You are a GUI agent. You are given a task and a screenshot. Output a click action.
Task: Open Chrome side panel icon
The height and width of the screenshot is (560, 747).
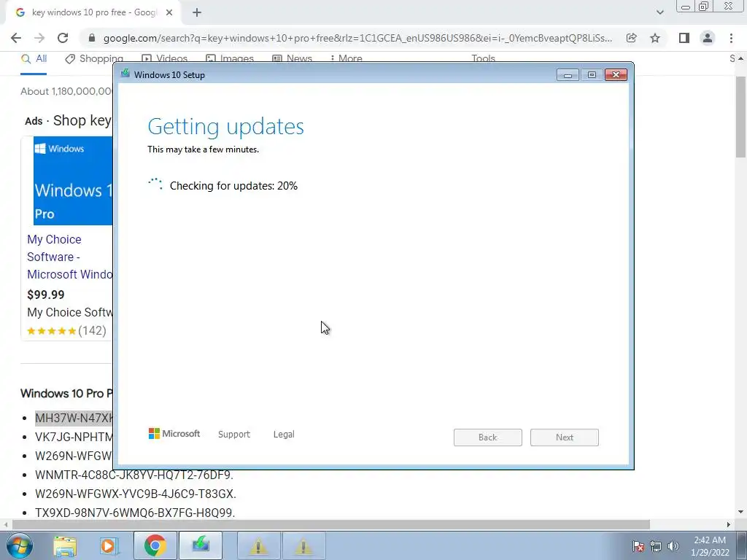tap(684, 38)
